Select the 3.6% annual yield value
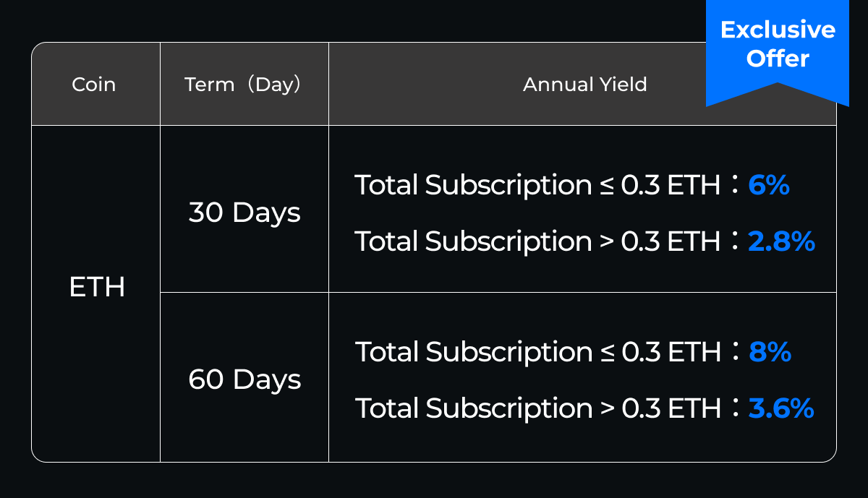This screenshot has height=498, width=868. click(x=782, y=408)
